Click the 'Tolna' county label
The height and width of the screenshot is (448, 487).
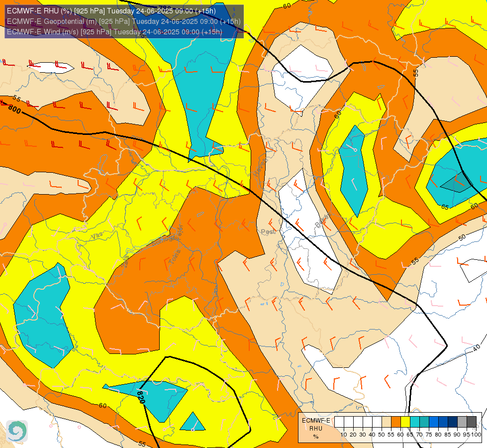[x=175, y=257]
